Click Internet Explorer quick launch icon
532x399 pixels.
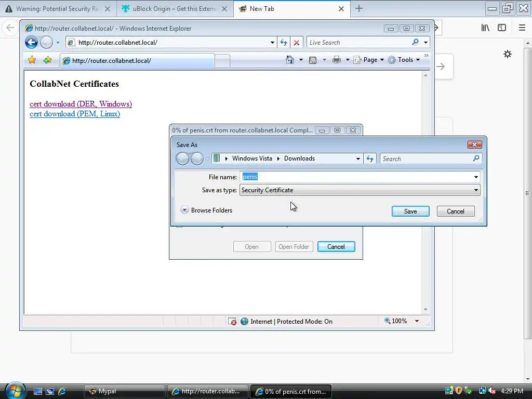pyautogui.click(x=62, y=391)
